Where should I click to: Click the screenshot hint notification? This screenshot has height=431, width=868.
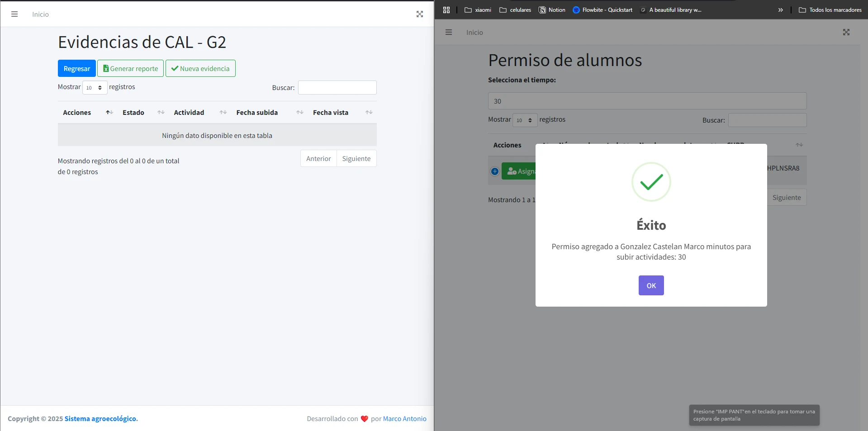point(754,415)
